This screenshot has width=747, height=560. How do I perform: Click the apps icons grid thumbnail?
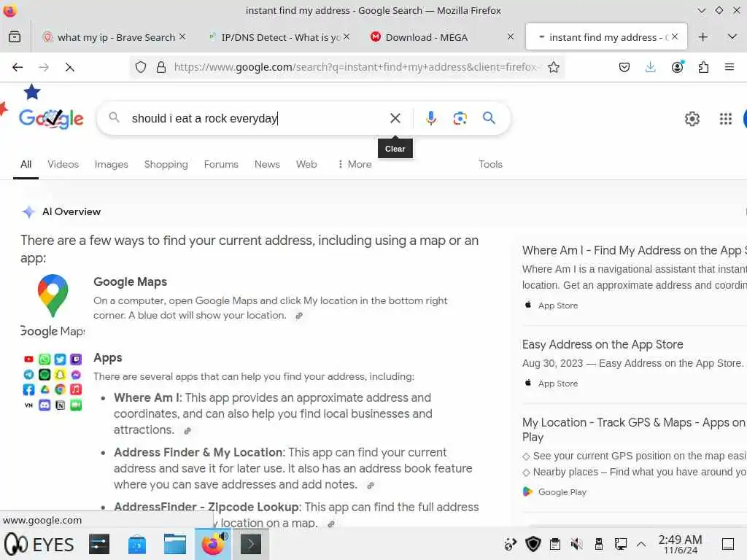point(53,382)
